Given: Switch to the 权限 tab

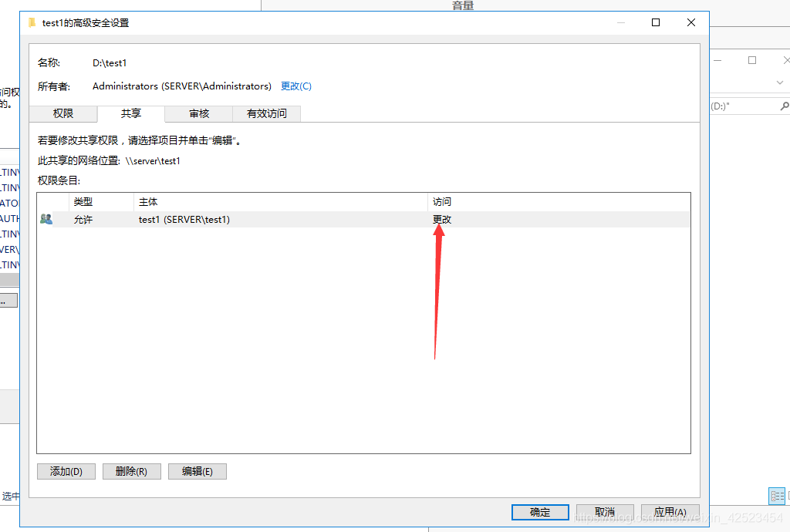Looking at the screenshot, I should (63, 113).
